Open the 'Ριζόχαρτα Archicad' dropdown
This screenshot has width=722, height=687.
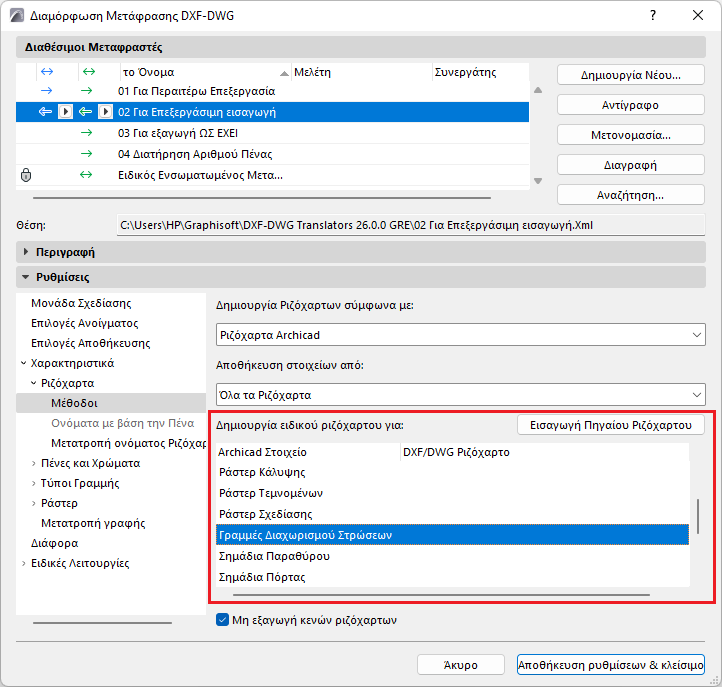pos(461,335)
